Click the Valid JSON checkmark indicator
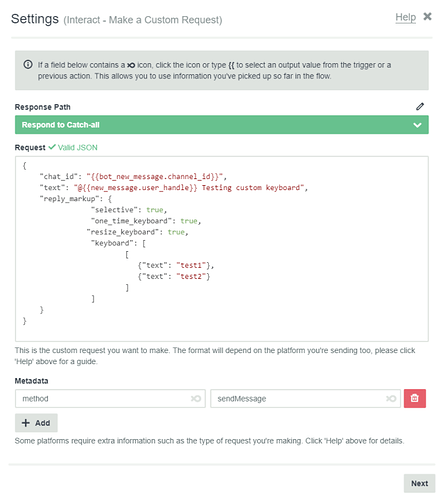The image size is (440, 500). coord(52,147)
